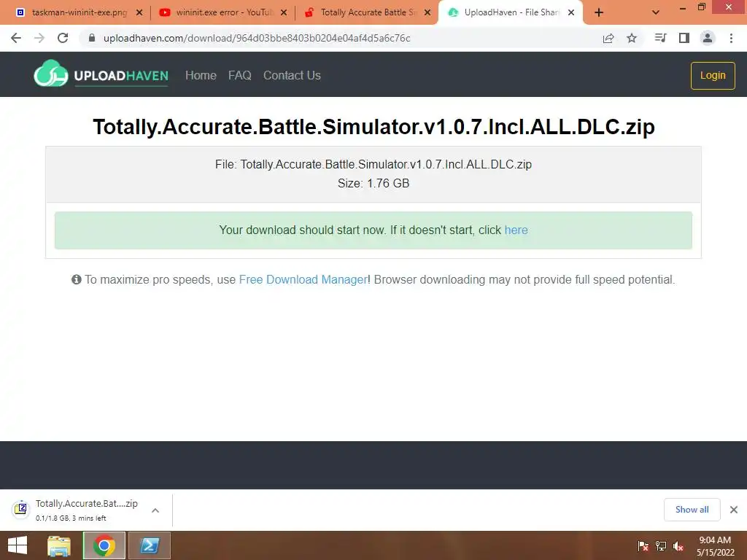The height and width of the screenshot is (560, 747).
Task: Click the UploadHaven cloud logo
Action: [x=50, y=74]
